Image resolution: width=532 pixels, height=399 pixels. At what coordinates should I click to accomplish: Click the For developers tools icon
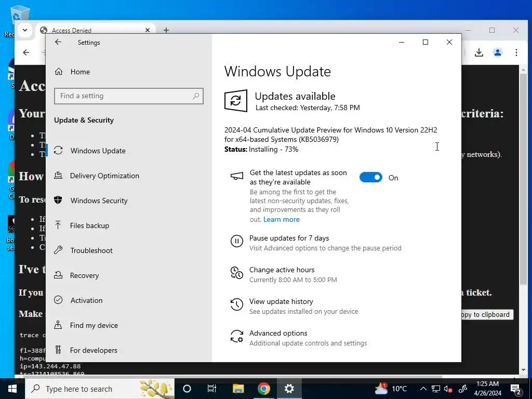(x=58, y=350)
